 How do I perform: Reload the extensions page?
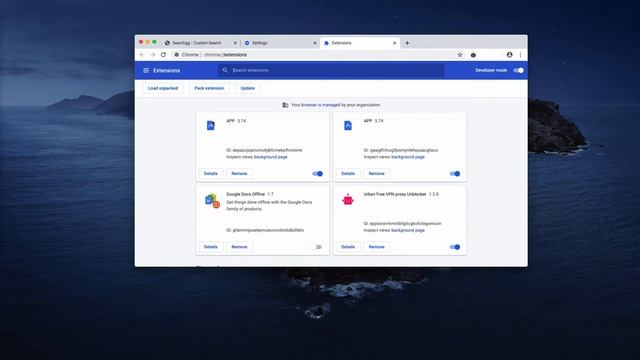click(x=163, y=55)
